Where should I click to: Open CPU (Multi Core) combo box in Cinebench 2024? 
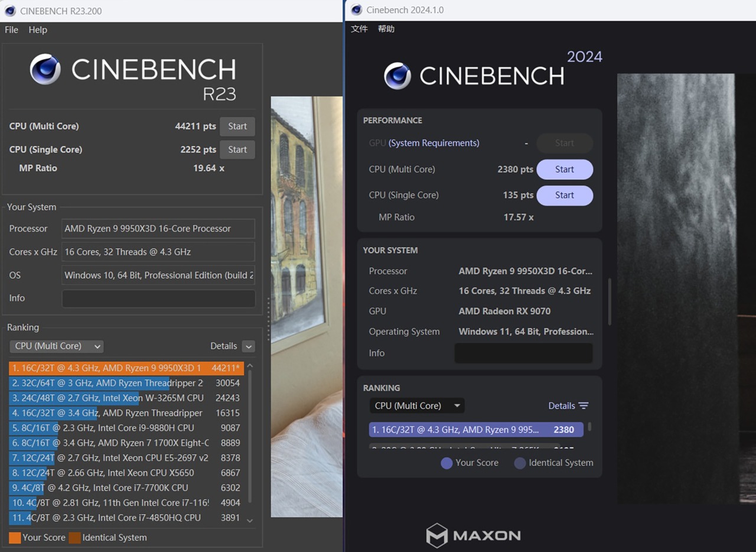pyautogui.click(x=417, y=406)
